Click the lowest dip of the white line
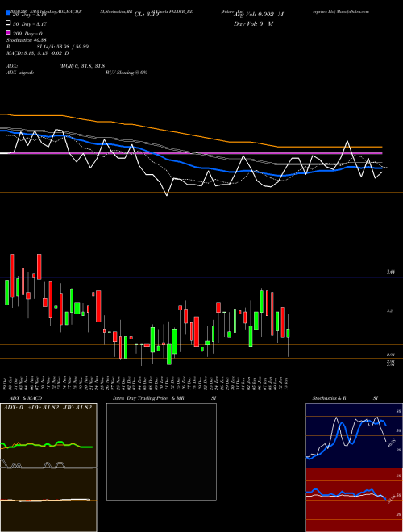 167,195
